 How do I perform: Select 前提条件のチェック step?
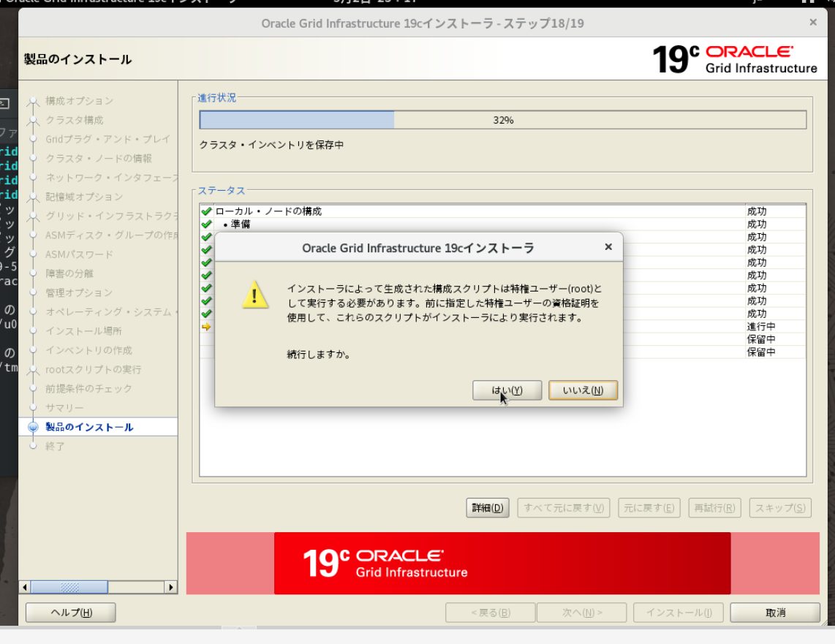coord(88,388)
